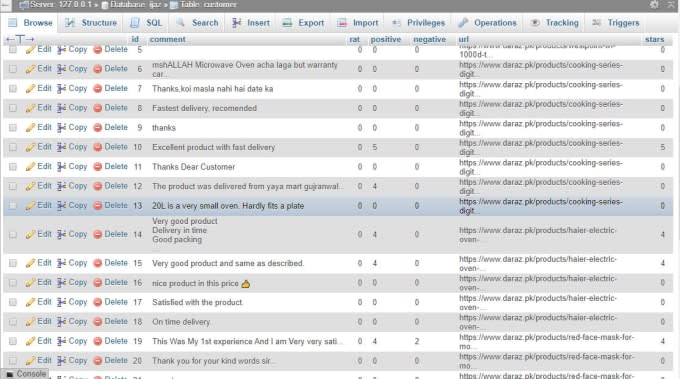Click the page settings gear icon
The width and height of the screenshot is (680, 379).
coord(654,4)
